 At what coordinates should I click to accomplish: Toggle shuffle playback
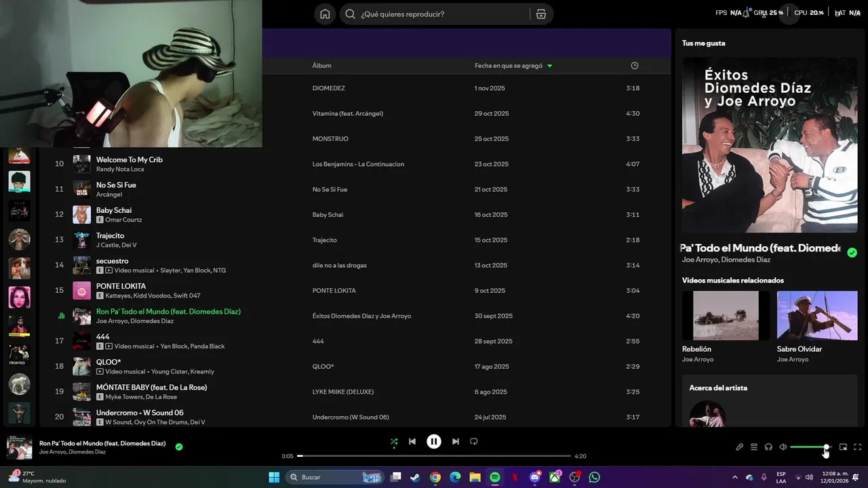click(394, 441)
